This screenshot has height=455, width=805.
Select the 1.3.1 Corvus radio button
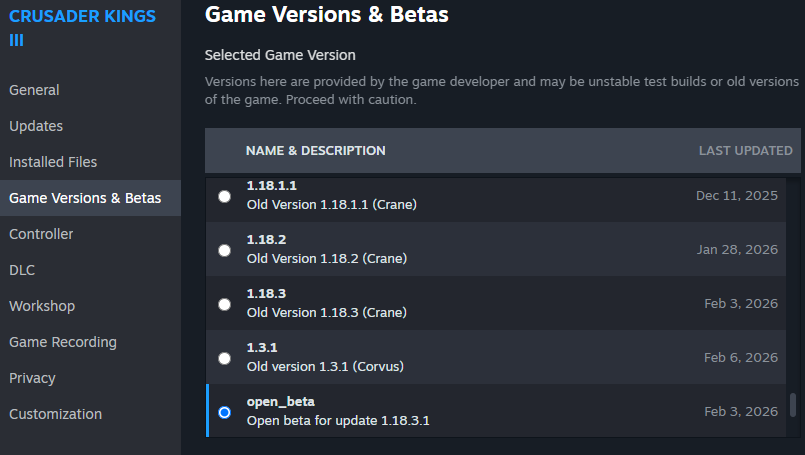(224, 358)
